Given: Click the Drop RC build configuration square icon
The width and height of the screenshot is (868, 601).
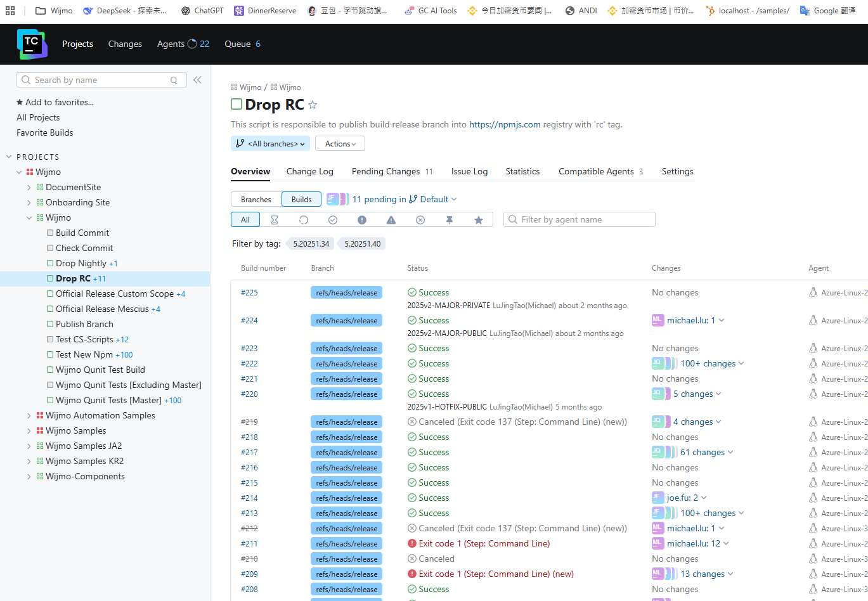Looking at the screenshot, I should (x=236, y=105).
